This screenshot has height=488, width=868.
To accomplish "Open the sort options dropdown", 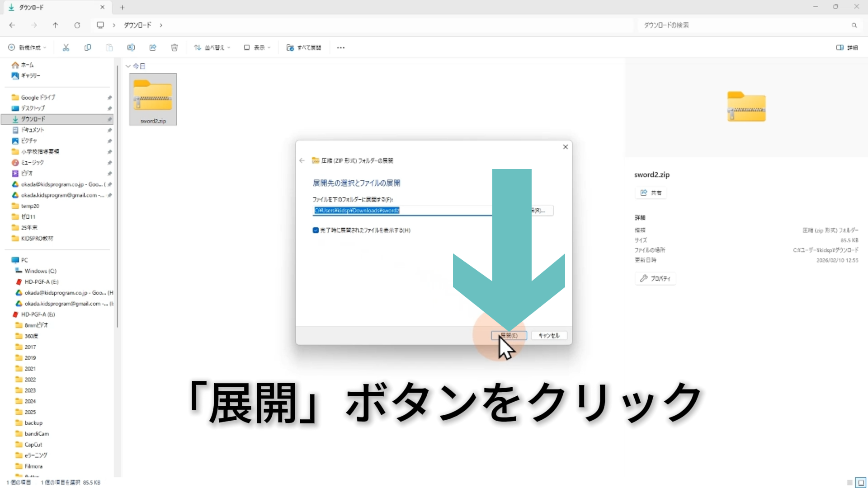I will pos(212,47).
